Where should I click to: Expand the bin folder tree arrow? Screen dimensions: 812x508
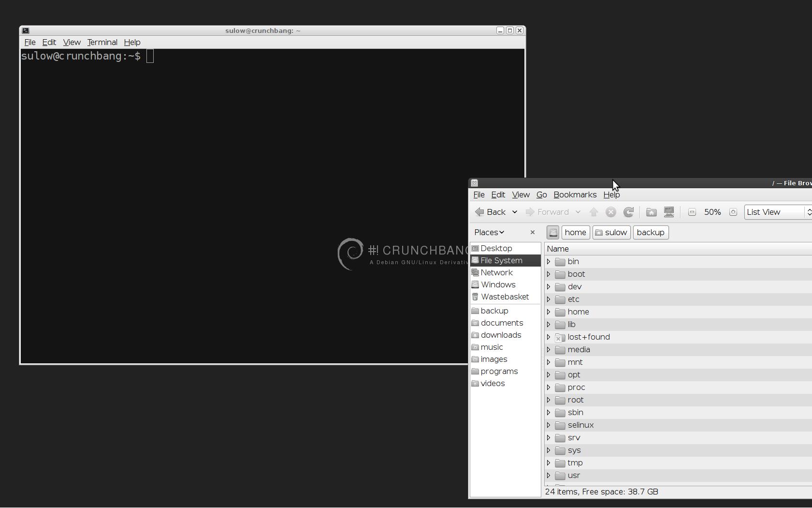pos(549,261)
